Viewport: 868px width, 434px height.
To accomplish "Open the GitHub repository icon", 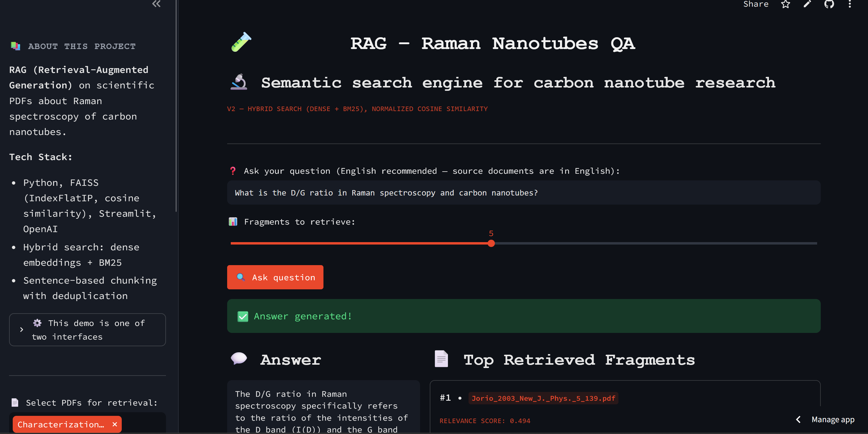I will click(829, 4).
